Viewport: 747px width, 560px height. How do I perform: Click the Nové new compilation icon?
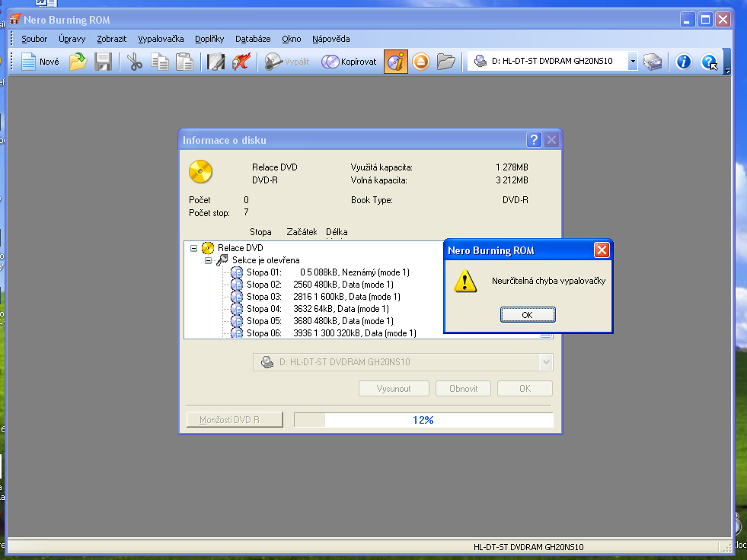[40, 62]
